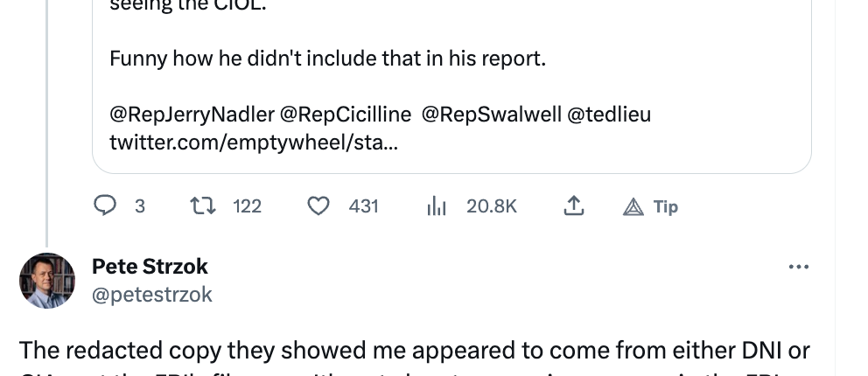Open the three-dot more menu on Pete Strzok's tweet
This screenshot has width=868, height=376.
[x=798, y=267]
